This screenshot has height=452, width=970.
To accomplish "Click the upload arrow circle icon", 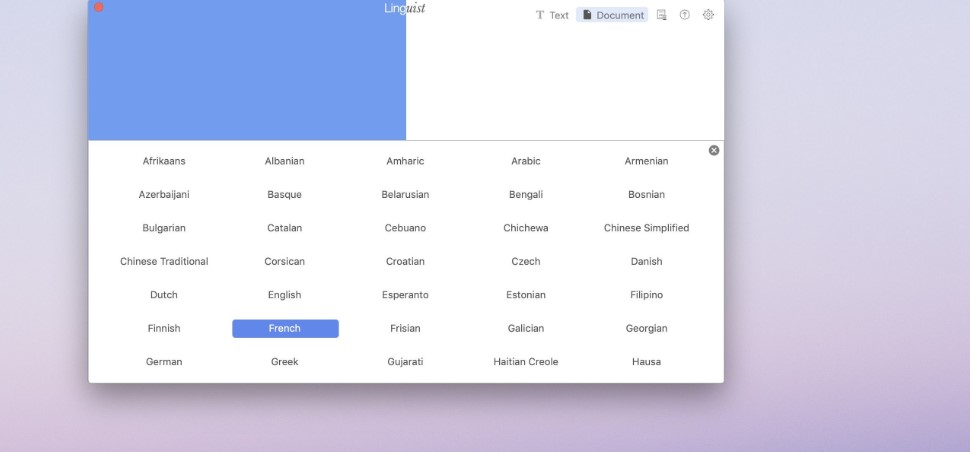I will (685, 15).
